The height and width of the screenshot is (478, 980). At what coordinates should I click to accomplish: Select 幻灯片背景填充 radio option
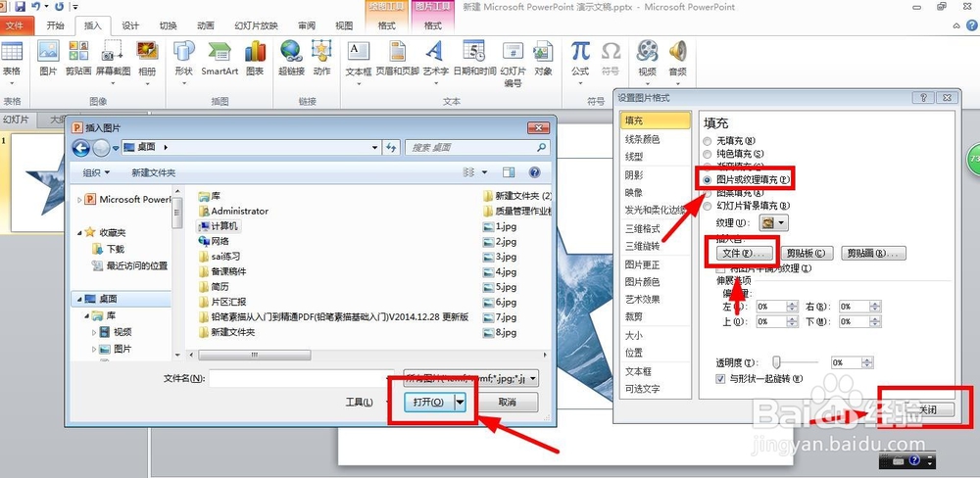tap(708, 206)
